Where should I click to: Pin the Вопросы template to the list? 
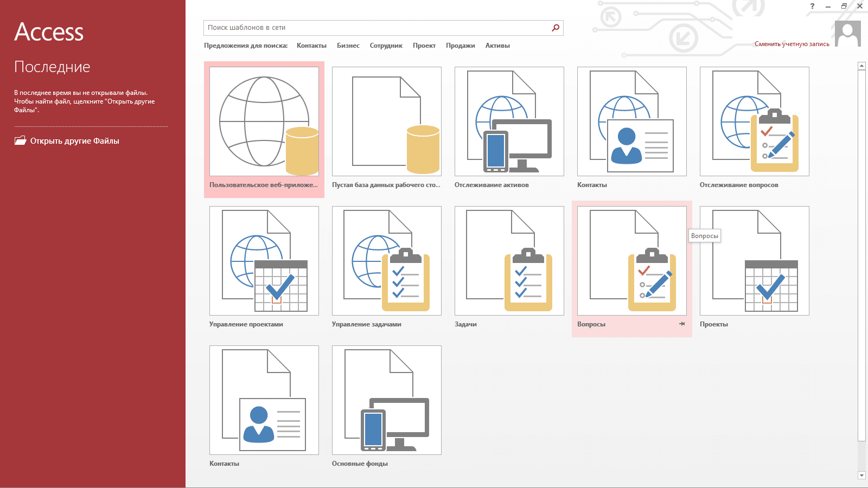click(x=682, y=324)
